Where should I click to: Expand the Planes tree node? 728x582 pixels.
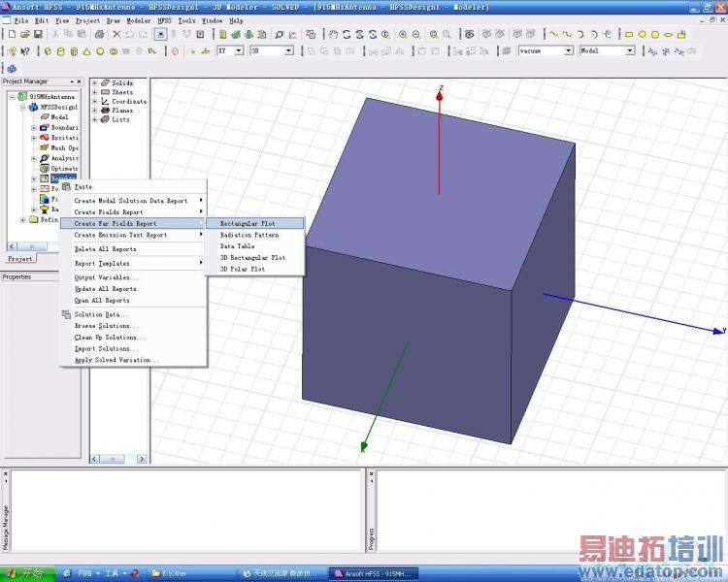(x=95, y=111)
